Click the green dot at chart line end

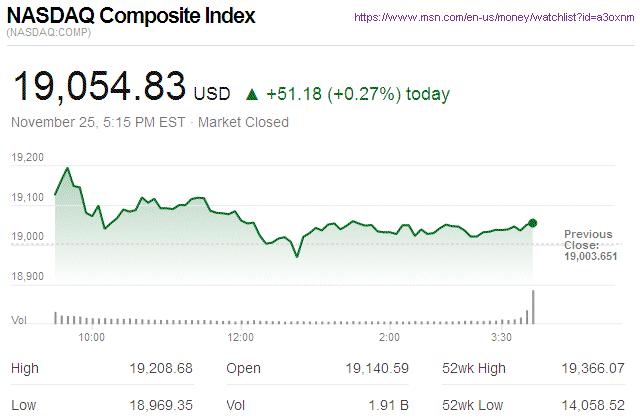pyautogui.click(x=533, y=223)
